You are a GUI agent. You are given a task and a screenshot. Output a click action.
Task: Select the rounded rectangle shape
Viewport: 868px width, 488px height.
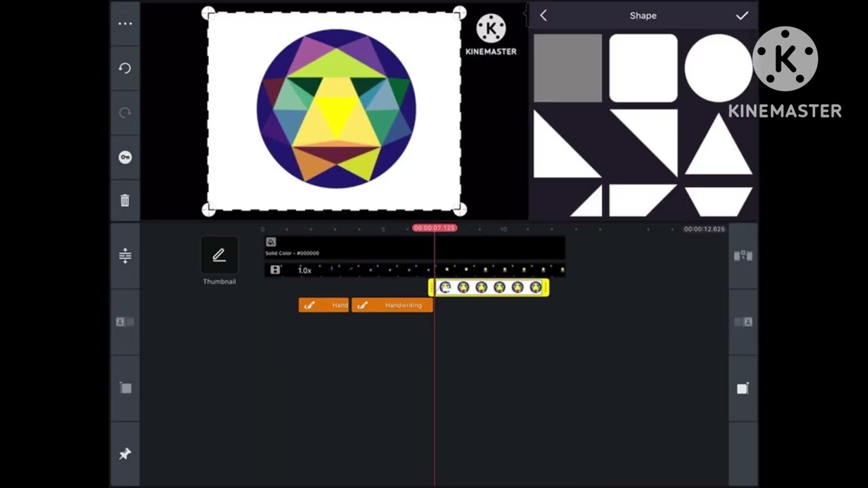click(643, 68)
